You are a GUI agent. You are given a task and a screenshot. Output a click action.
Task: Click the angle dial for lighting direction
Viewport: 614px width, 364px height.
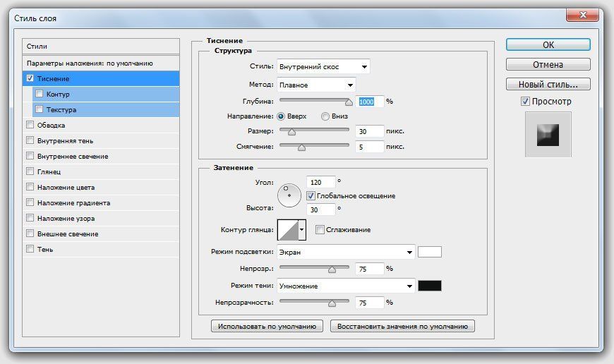click(289, 195)
